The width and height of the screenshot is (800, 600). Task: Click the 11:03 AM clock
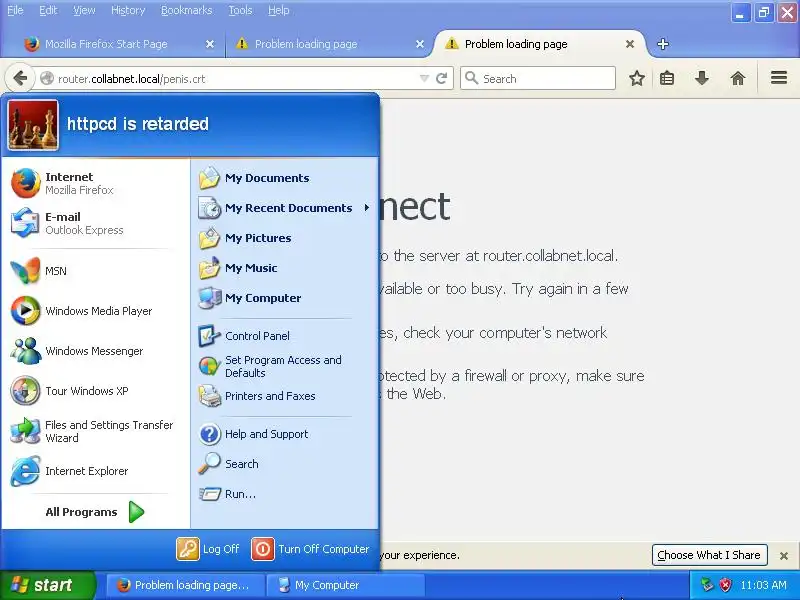click(763, 585)
